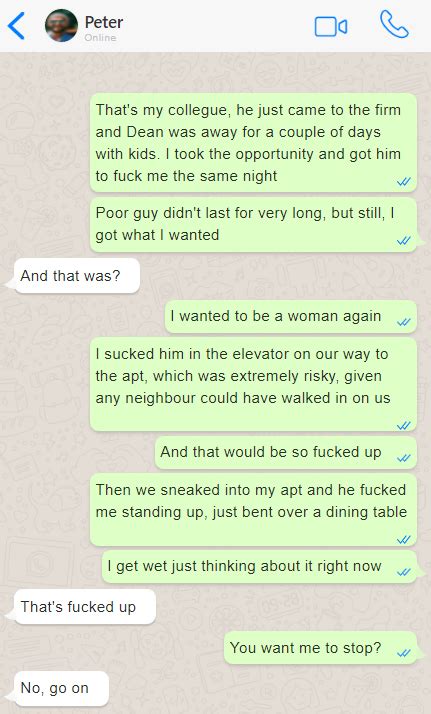Select the 'No, go on' received message
The height and width of the screenshot is (714, 431).
click(61, 688)
